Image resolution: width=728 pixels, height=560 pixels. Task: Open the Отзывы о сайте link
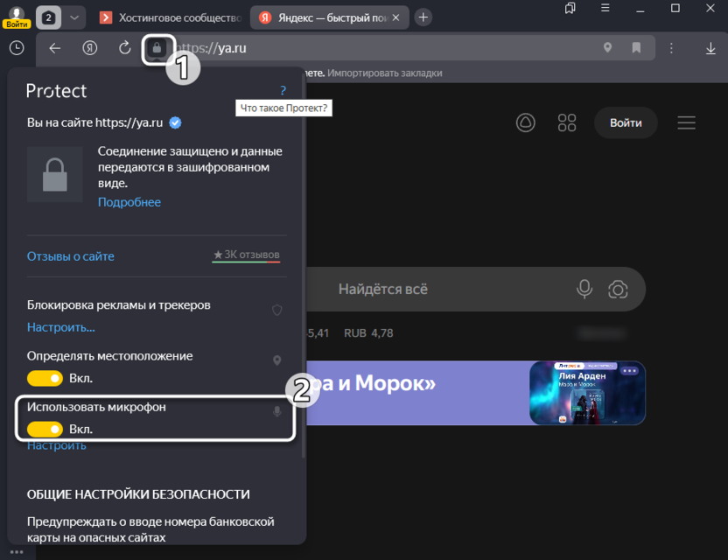click(x=71, y=256)
